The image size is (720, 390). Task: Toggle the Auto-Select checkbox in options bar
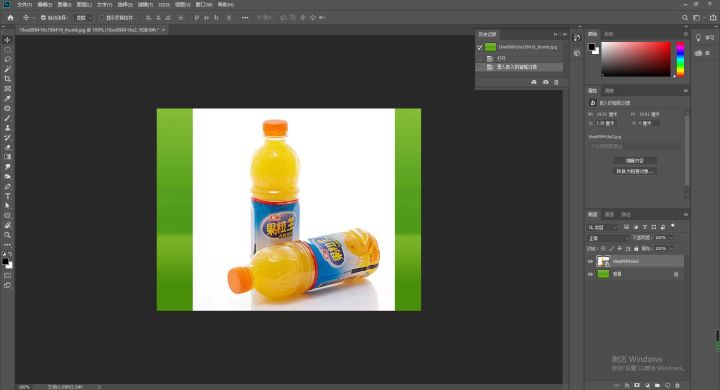[43, 17]
